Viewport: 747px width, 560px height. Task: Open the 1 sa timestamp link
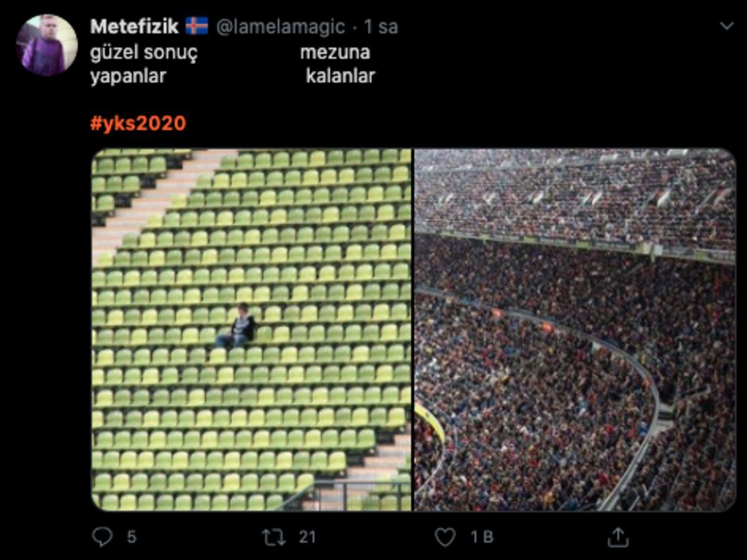click(x=380, y=27)
